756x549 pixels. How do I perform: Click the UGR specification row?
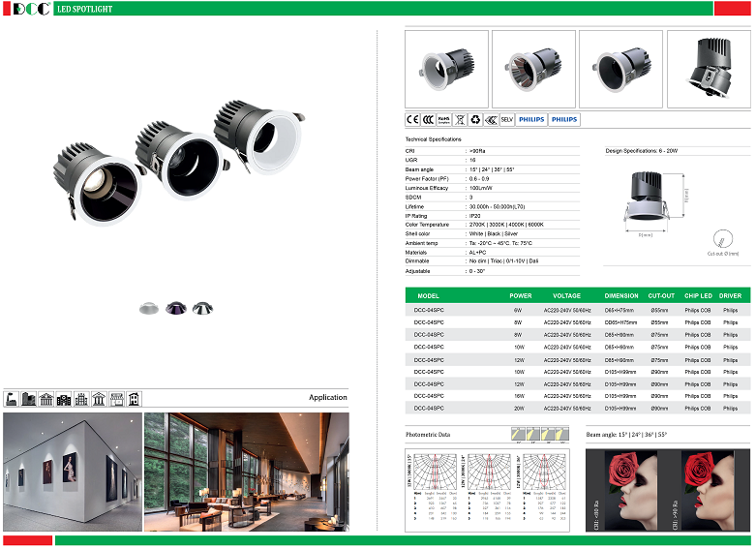pos(493,160)
